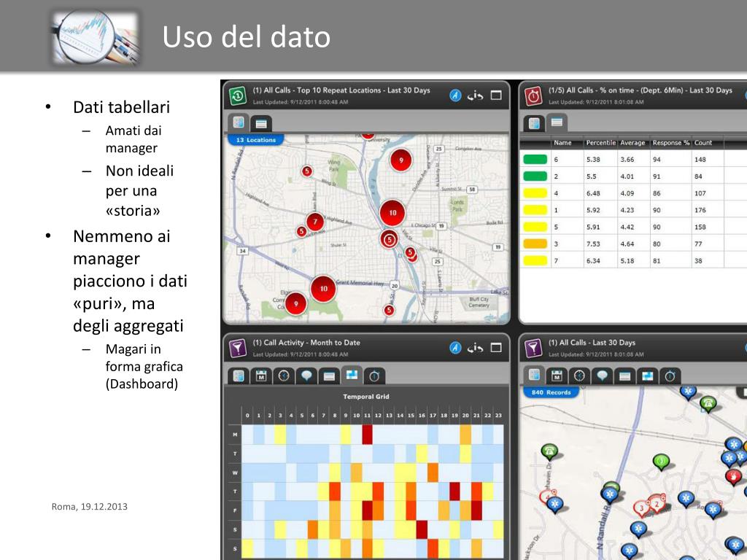Select the red cluster marker labeled 2
The height and width of the screenshot is (560, 747).
pyautogui.click(x=657, y=503)
